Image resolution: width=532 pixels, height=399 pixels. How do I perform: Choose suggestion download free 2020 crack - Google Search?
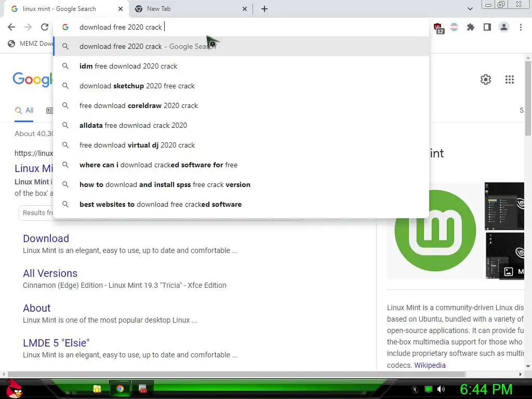click(241, 46)
